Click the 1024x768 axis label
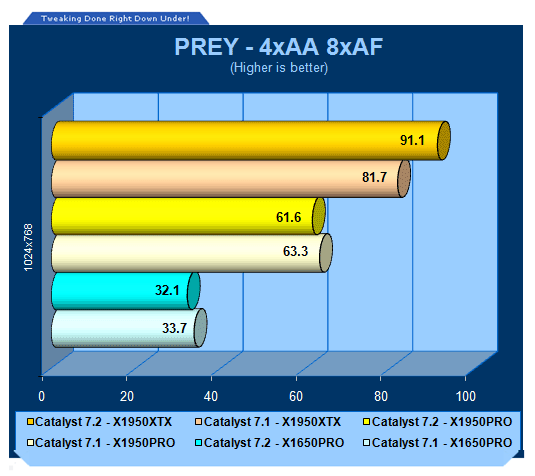Screen dimensions: 535x476 point(28,247)
